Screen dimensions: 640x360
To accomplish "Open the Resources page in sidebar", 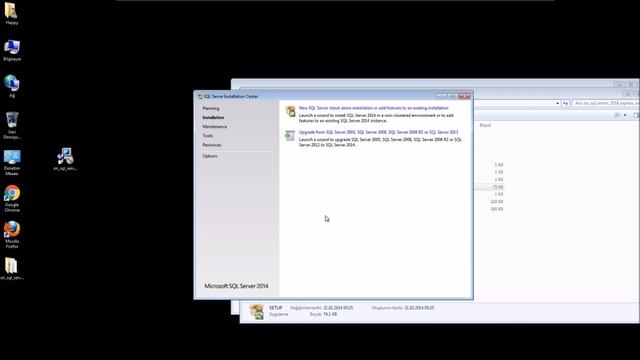I will (212, 145).
